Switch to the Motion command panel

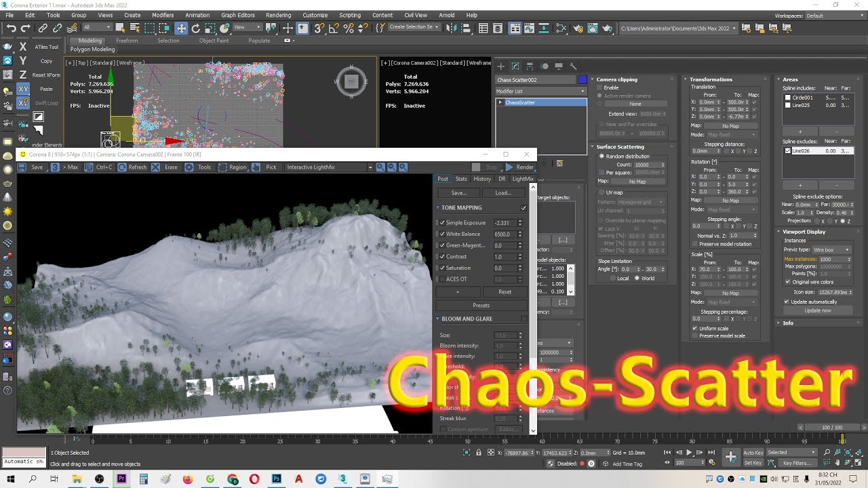(x=545, y=66)
